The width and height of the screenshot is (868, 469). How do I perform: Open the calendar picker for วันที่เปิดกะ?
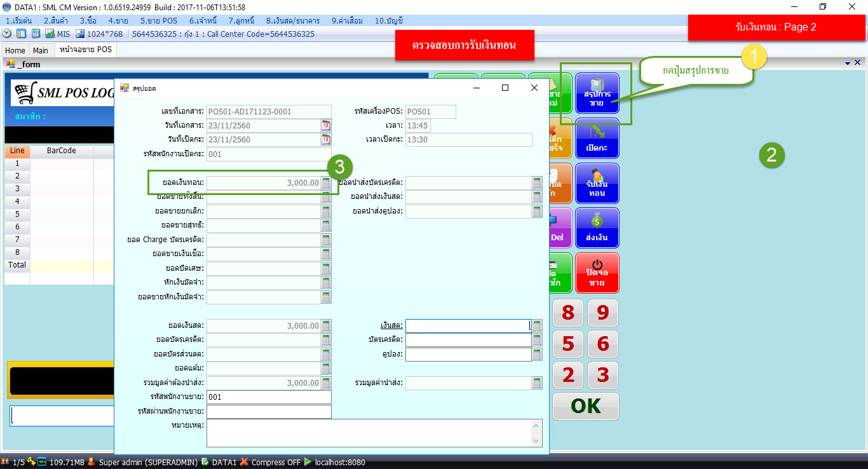coord(326,139)
